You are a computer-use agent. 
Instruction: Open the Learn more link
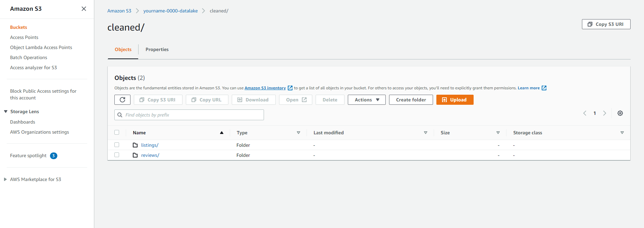tap(529, 88)
